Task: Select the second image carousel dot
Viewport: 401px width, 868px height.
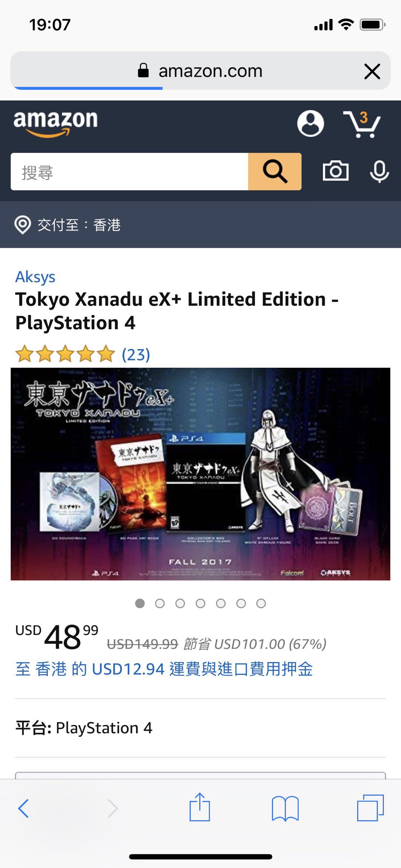Action: tap(160, 603)
